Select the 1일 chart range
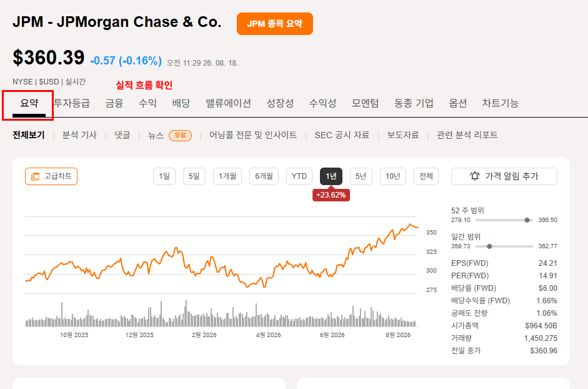 click(x=164, y=176)
